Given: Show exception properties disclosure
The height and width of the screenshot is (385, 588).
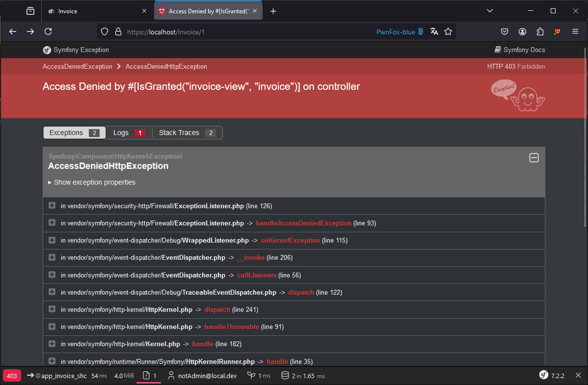Looking at the screenshot, I should 92,182.
